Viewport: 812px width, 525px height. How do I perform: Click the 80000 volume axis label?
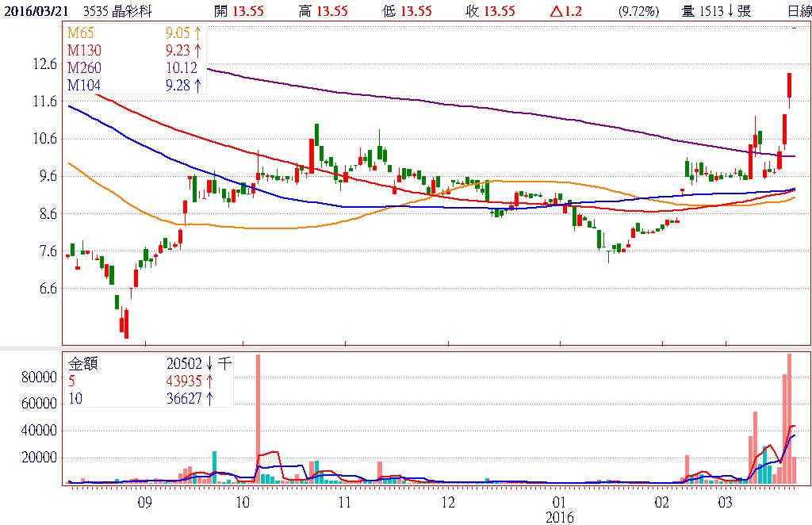click(x=39, y=377)
